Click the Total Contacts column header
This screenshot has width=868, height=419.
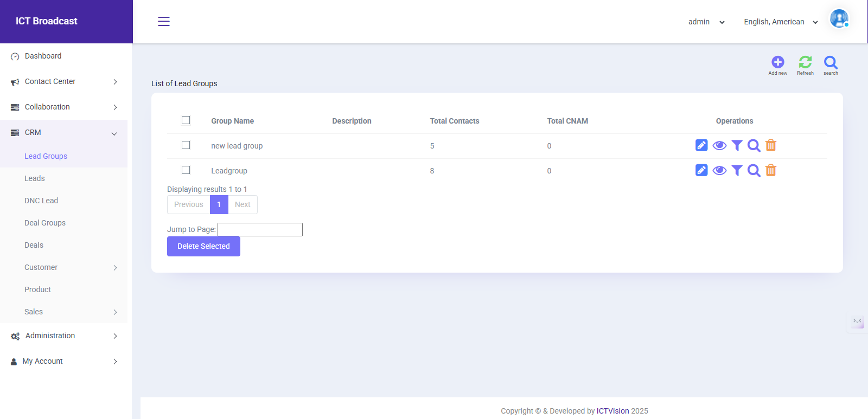455,121
